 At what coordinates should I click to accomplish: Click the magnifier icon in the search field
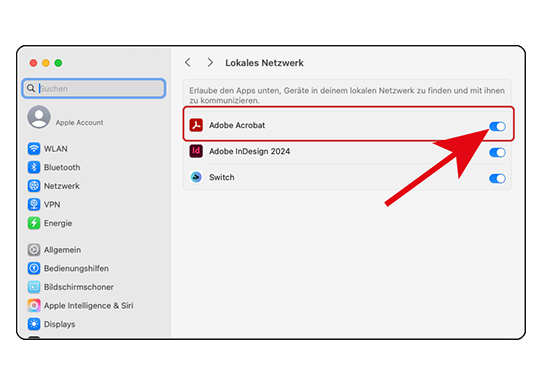31,89
